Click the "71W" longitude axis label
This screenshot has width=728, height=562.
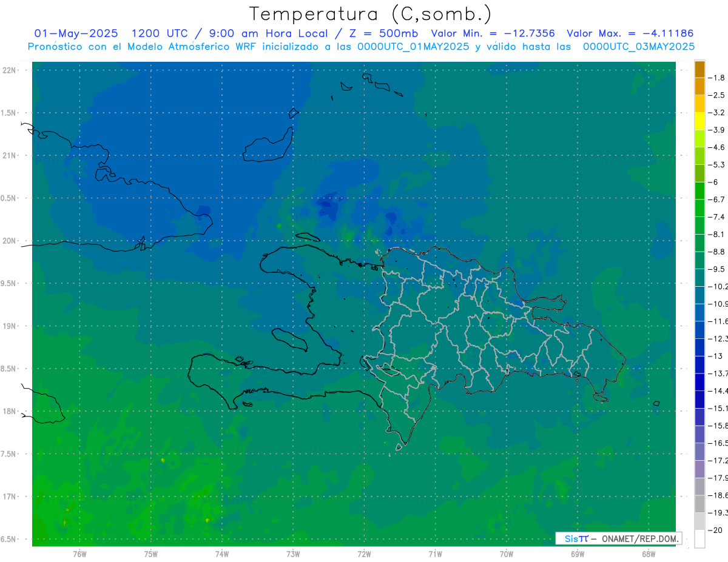[x=436, y=554]
